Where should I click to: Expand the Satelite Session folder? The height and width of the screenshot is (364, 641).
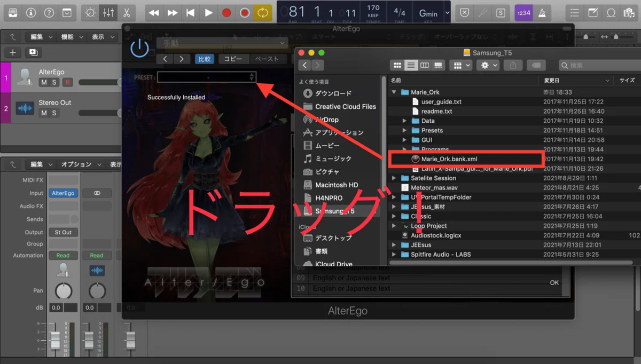(x=395, y=178)
